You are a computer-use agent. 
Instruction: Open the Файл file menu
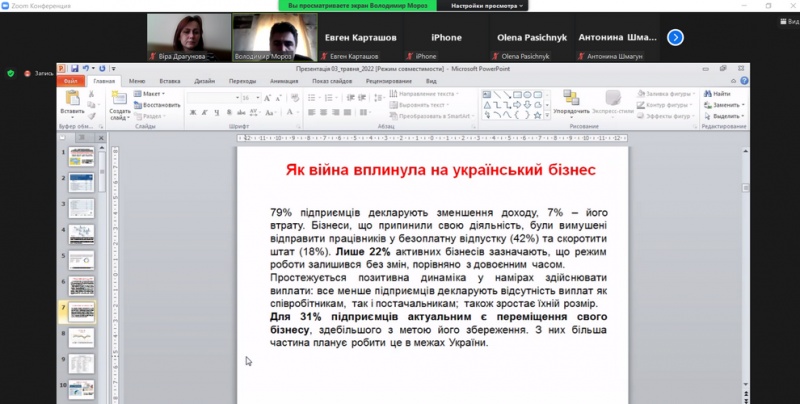coord(71,80)
